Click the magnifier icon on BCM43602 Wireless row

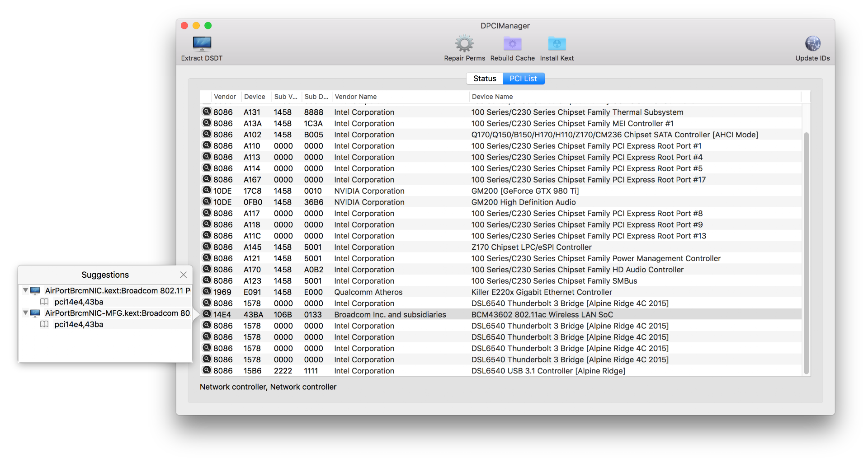click(207, 314)
